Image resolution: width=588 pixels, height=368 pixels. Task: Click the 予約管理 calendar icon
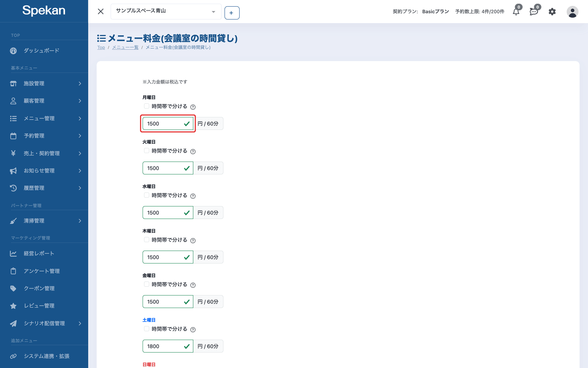point(13,136)
